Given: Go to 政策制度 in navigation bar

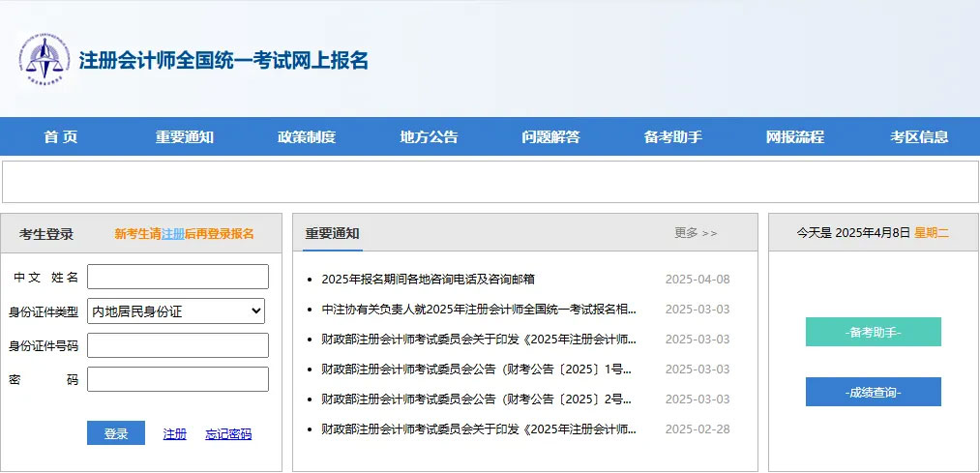Looking at the screenshot, I should (307, 137).
